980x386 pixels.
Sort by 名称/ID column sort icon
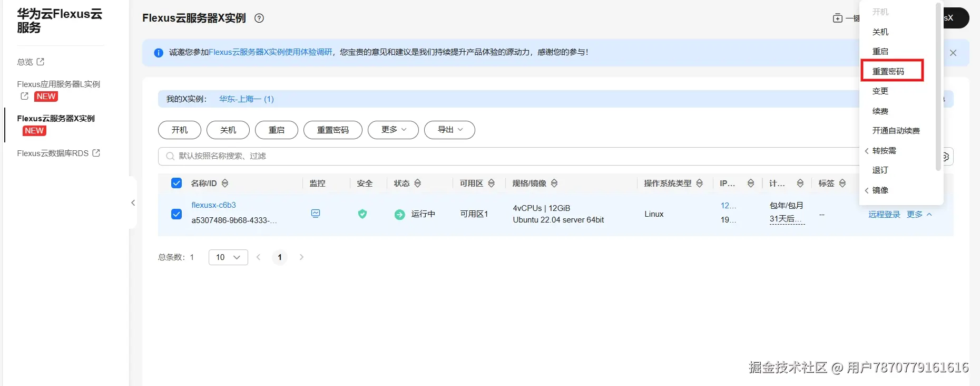tap(225, 183)
